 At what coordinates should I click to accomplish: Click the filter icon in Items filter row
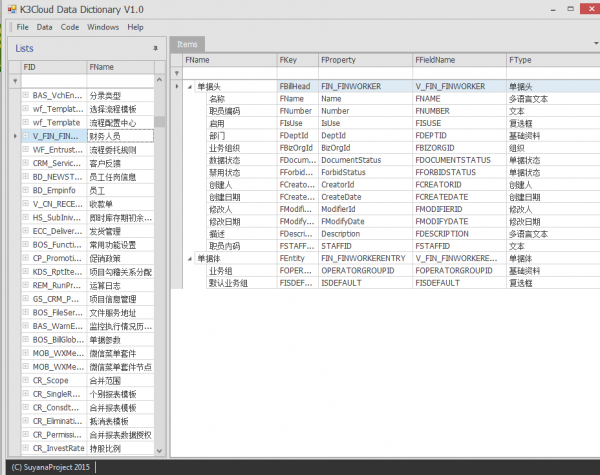(x=175, y=74)
